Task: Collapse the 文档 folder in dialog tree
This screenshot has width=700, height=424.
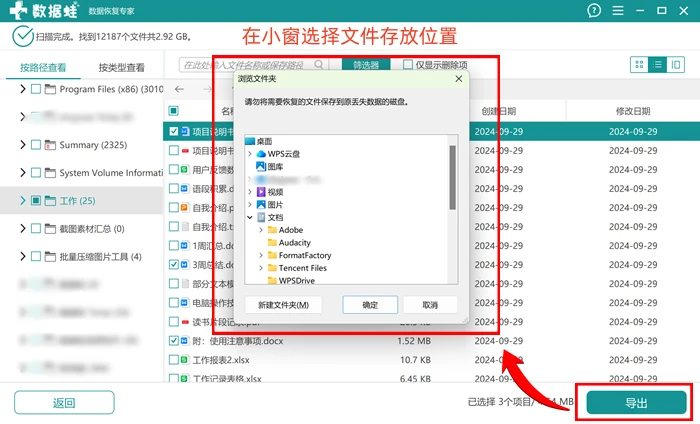Action: click(250, 218)
